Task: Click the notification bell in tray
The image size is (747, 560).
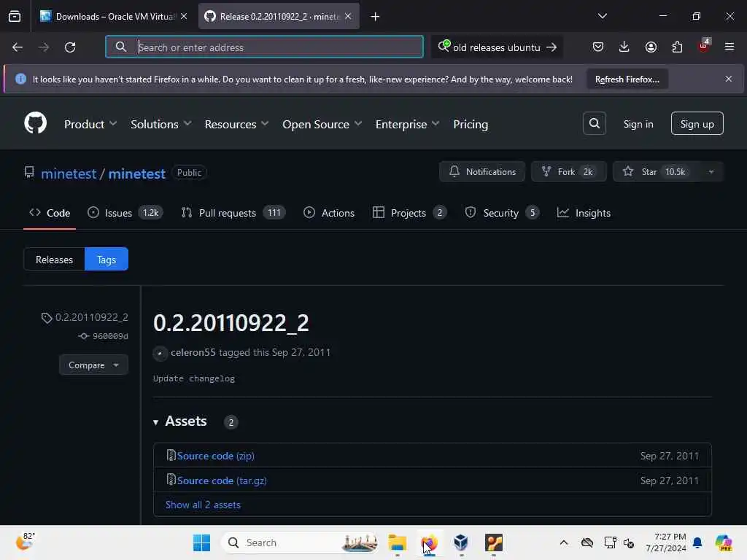Action: (x=697, y=542)
